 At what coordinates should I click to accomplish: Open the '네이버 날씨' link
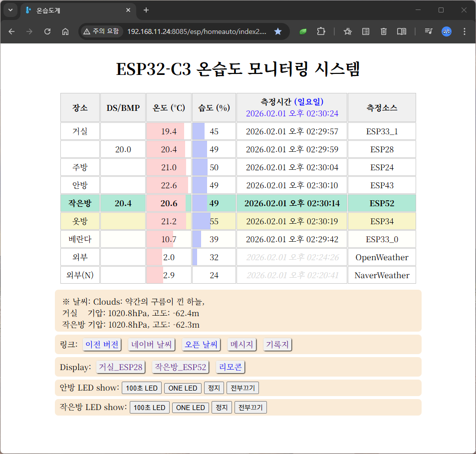(x=152, y=345)
